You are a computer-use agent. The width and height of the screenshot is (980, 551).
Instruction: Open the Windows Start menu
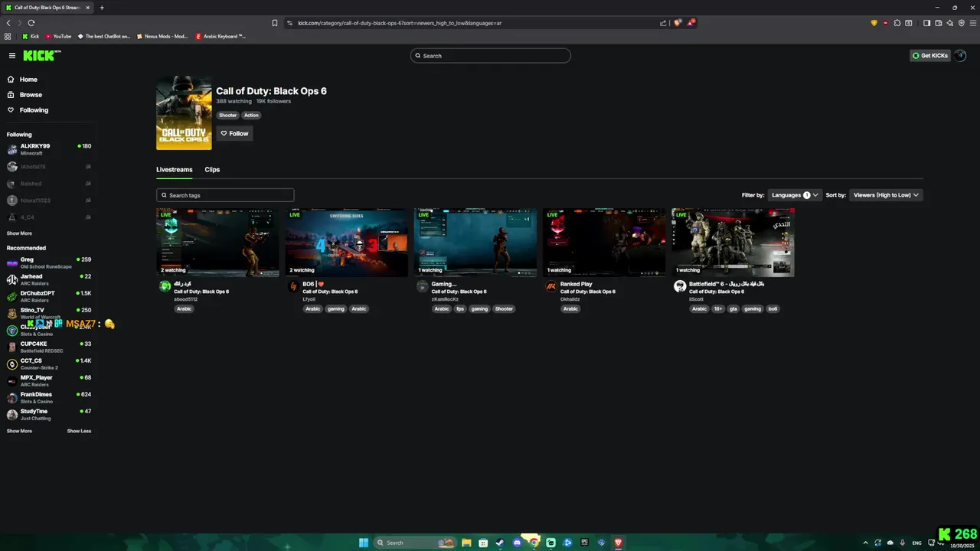click(364, 543)
